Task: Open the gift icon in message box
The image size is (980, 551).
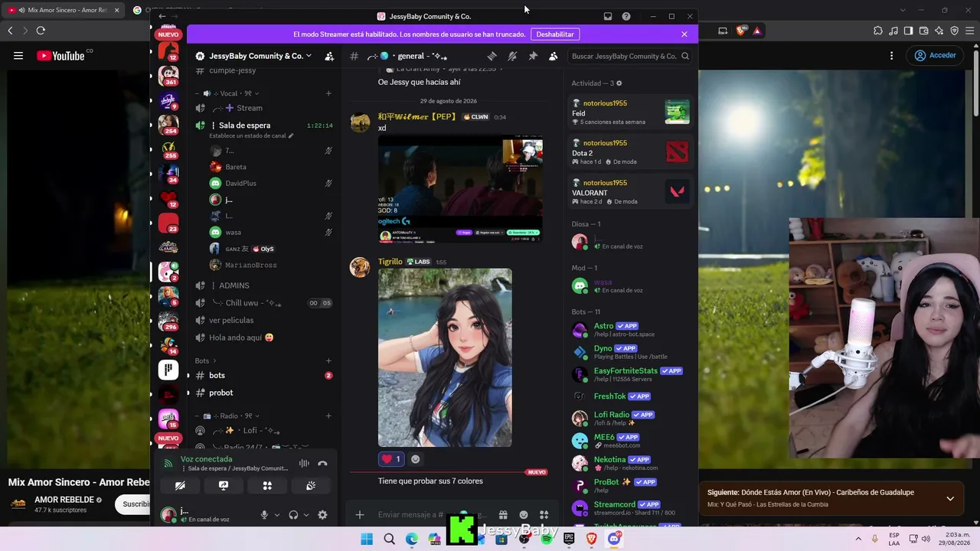Action: [x=503, y=515]
